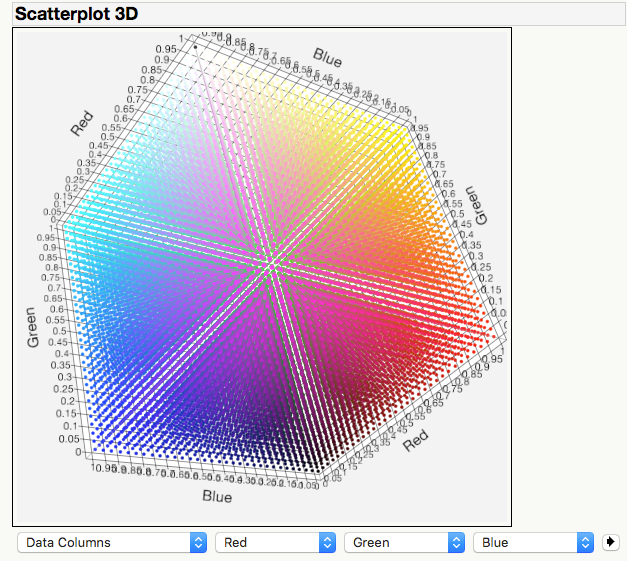The image size is (627, 561).
Task: Open the Data Columns dropdown
Action: coord(112,542)
